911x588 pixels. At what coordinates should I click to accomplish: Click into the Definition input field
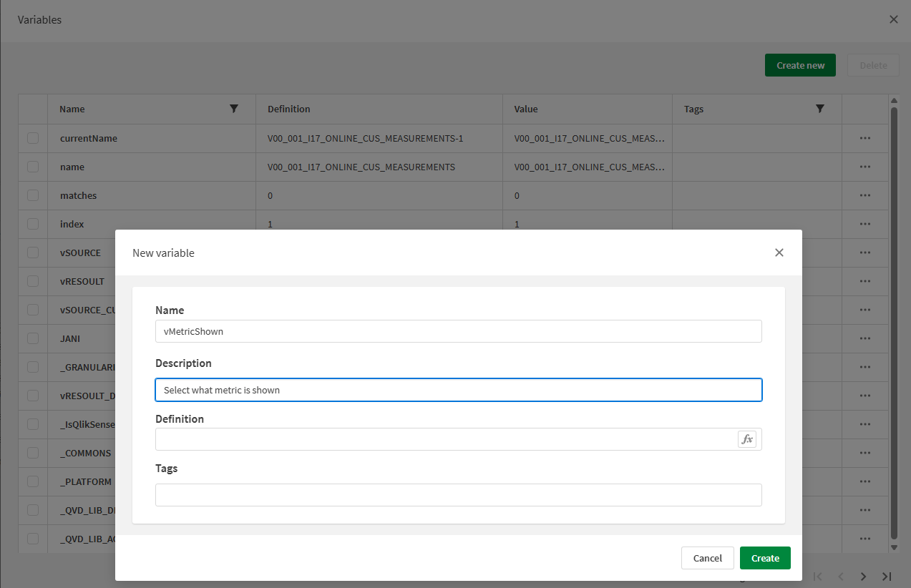pyautogui.click(x=444, y=439)
